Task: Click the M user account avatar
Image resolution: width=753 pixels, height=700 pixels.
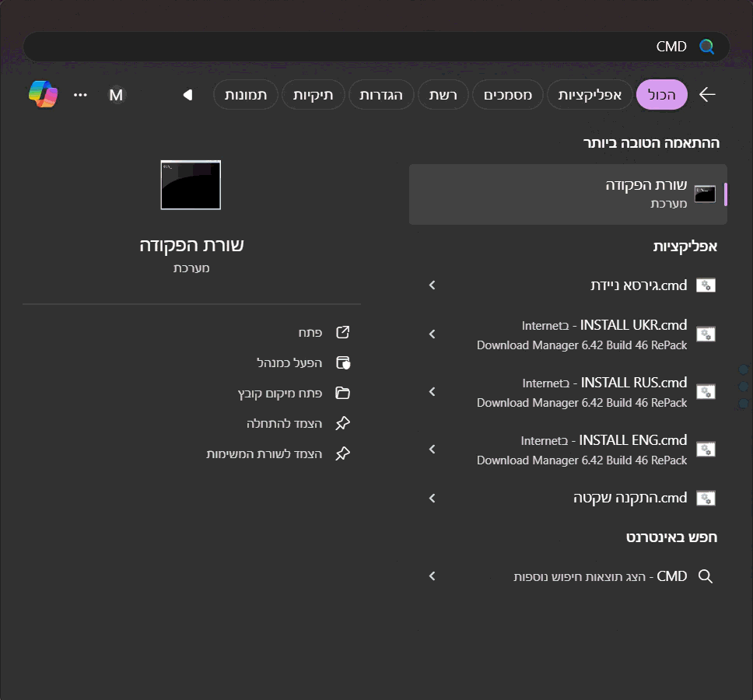Action: click(x=116, y=95)
